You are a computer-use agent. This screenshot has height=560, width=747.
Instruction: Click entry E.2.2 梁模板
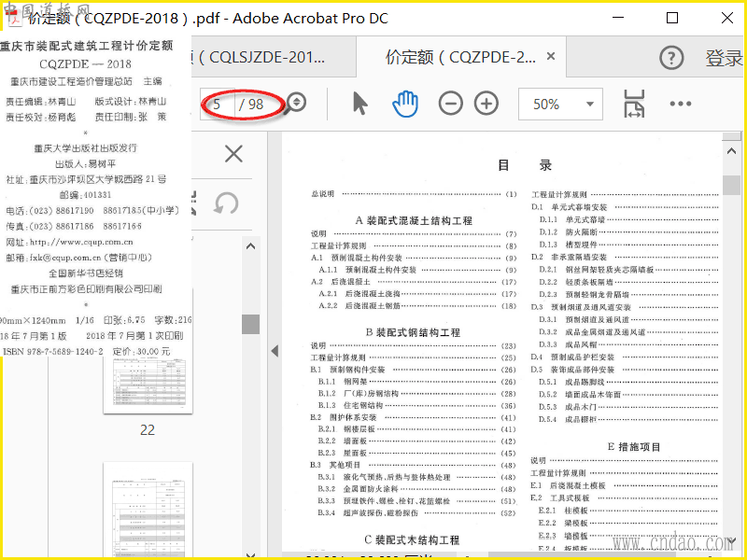[629, 523]
